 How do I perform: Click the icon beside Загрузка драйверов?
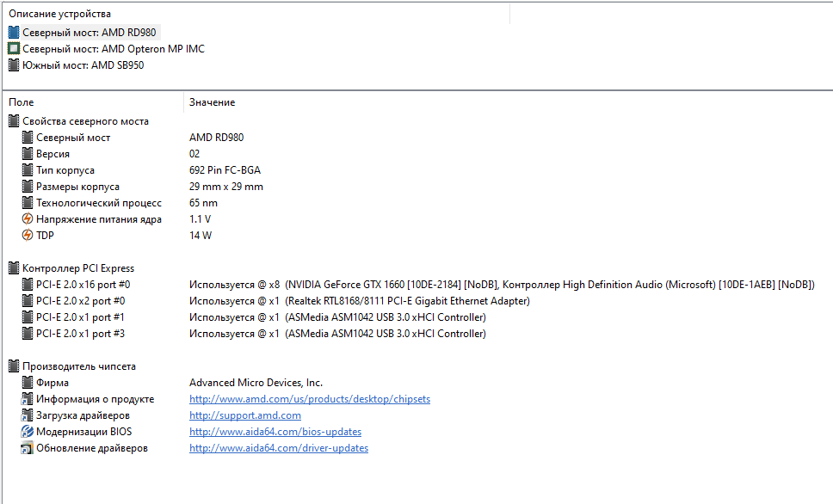point(28,415)
